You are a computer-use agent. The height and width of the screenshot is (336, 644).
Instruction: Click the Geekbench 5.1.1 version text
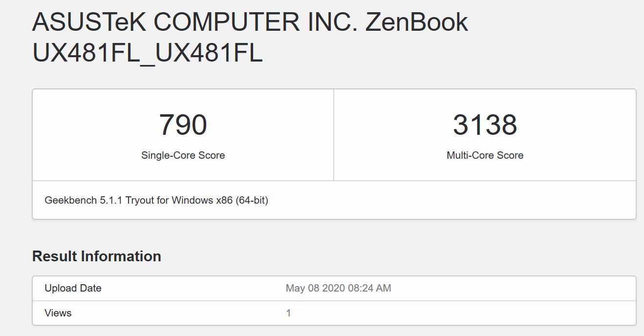click(x=83, y=200)
